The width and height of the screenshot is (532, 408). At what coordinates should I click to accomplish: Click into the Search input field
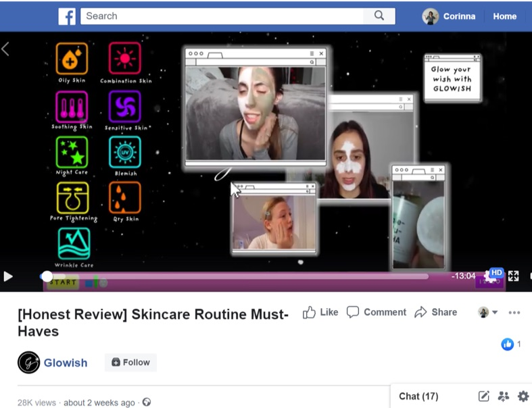click(222, 16)
